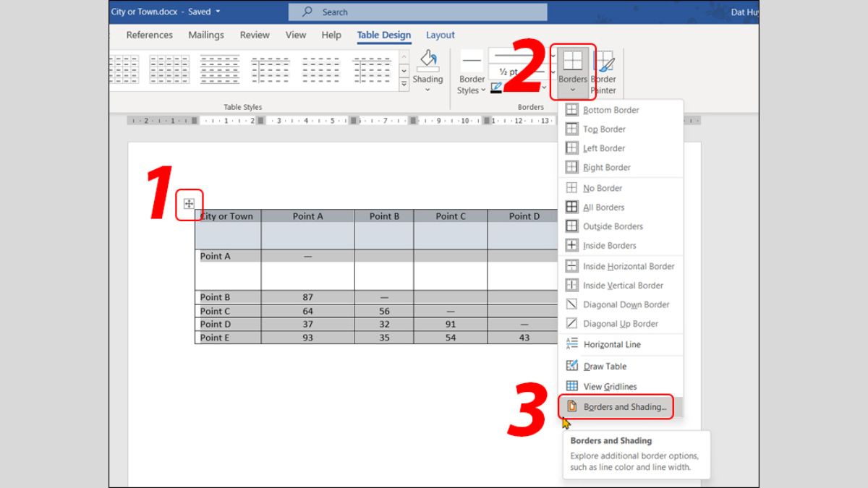Click the Horizontal Line icon in menu
Image resolution: width=868 pixels, height=488 pixels.
point(572,344)
